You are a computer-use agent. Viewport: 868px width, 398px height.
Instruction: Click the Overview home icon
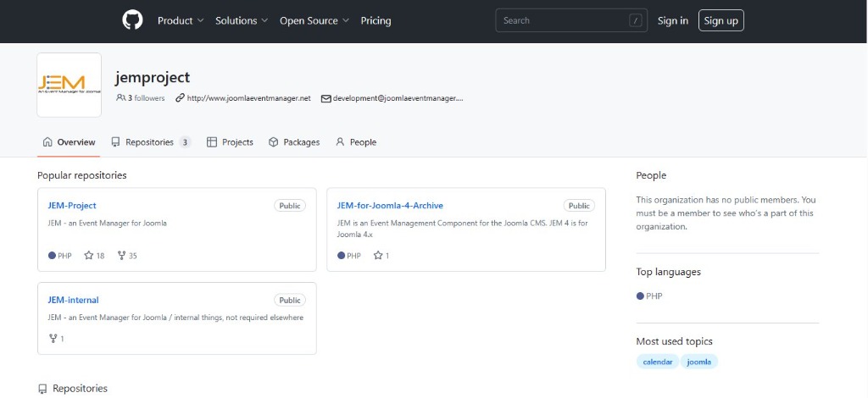47,142
